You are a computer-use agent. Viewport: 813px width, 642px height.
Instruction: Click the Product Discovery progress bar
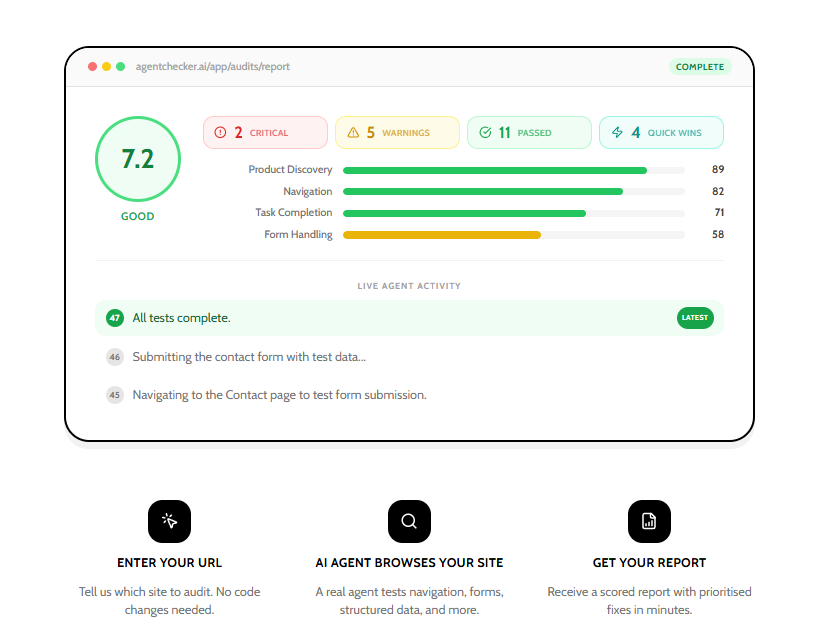click(514, 171)
